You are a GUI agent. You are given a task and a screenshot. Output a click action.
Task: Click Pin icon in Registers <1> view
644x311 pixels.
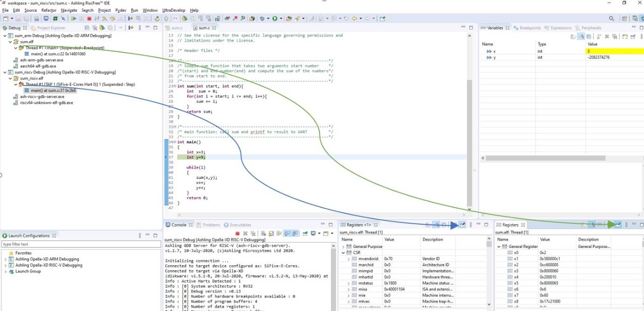(463, 225)
